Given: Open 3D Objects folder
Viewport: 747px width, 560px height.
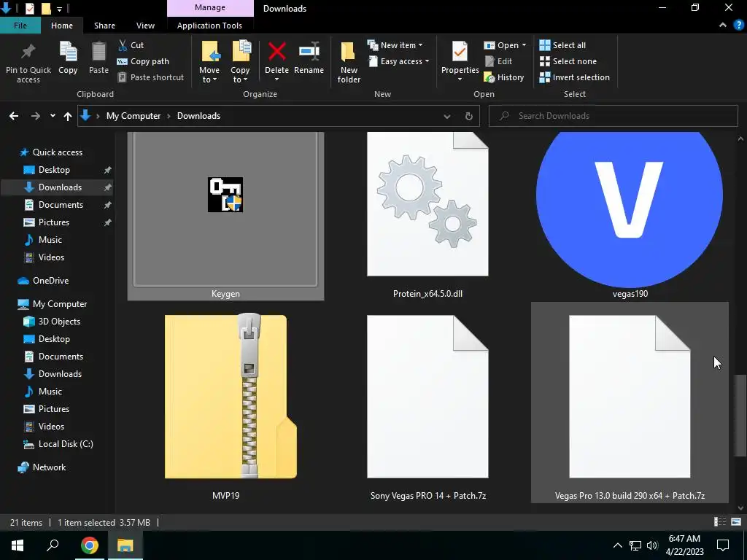Looking at the screenshot, I should tap(59, 322).
